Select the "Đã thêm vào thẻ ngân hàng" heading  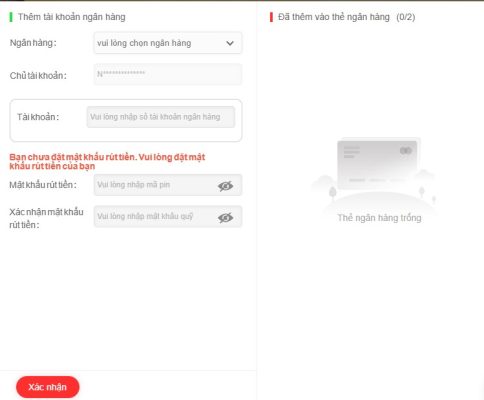click(334, 17)
